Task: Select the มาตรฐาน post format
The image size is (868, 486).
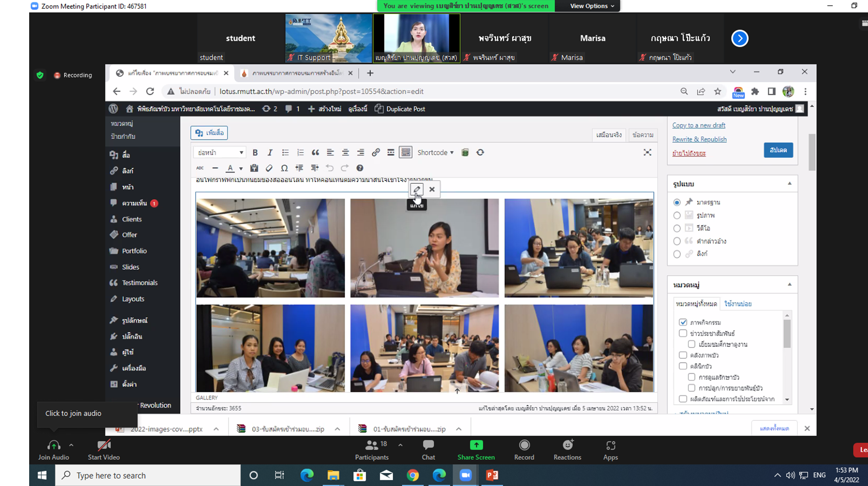Action: pos(677,203)
